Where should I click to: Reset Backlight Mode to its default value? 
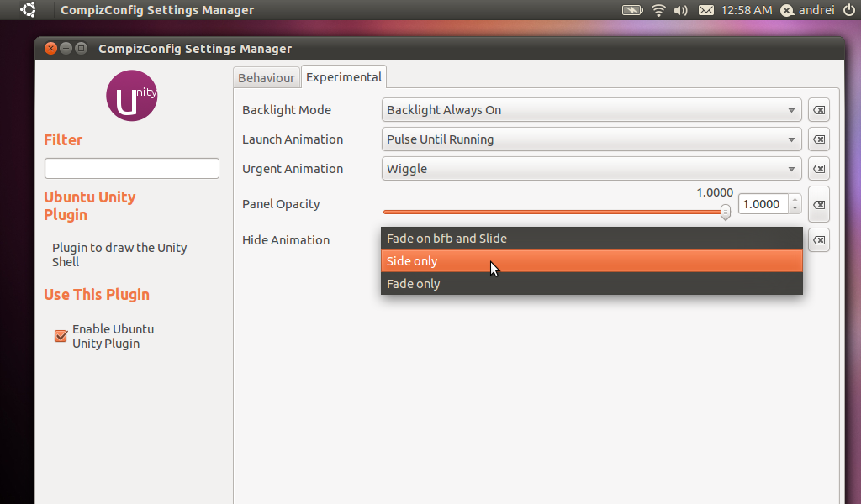coord(819,110)
